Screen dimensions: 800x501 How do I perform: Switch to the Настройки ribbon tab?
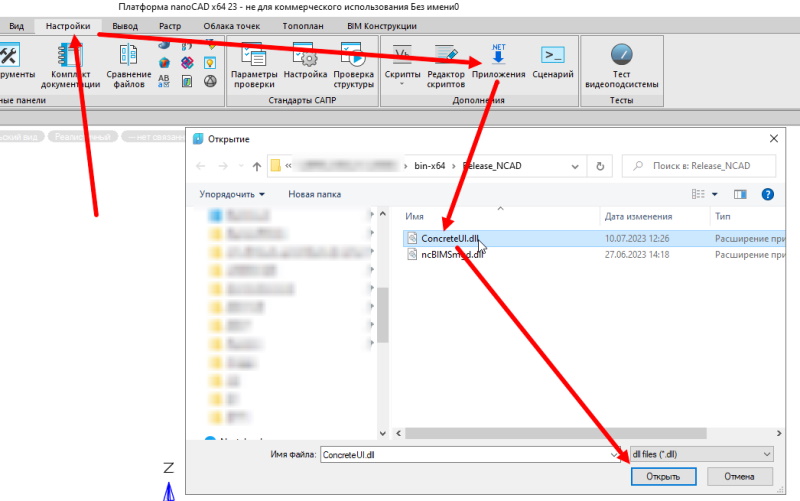[68, 26]
